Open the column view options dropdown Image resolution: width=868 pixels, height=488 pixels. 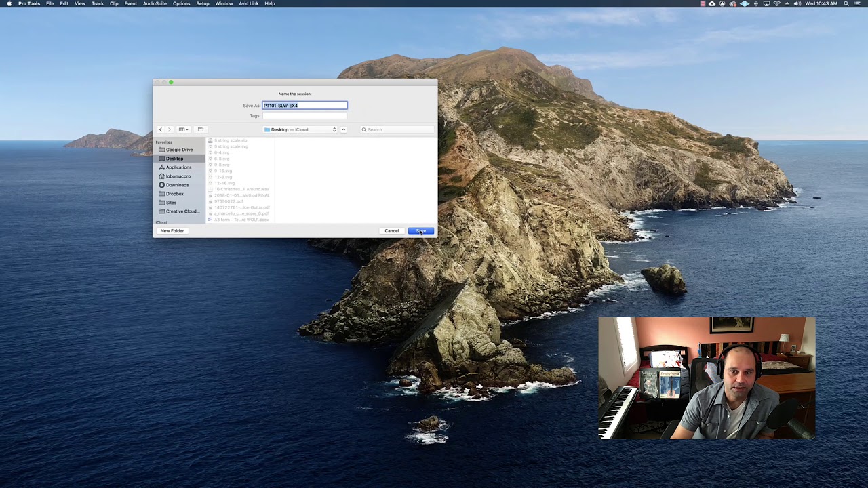click(x=183, y=129)
